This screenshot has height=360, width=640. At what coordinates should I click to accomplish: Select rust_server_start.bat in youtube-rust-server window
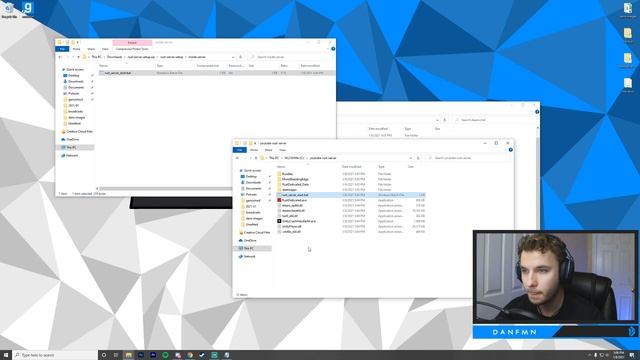tap(351, 195)
